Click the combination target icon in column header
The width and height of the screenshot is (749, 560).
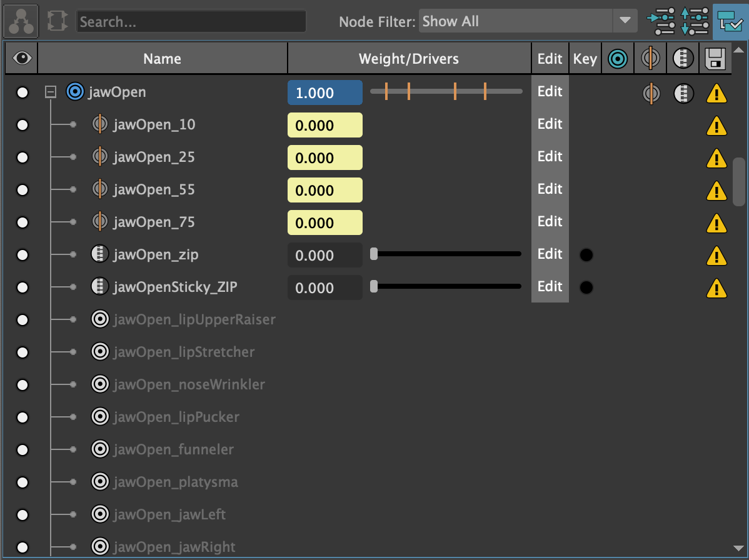(x=683, y=59)
